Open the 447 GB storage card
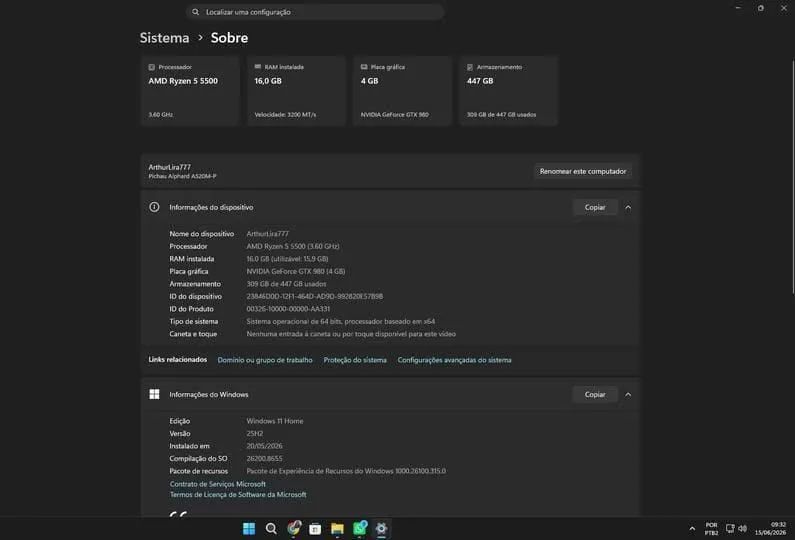 509,91
